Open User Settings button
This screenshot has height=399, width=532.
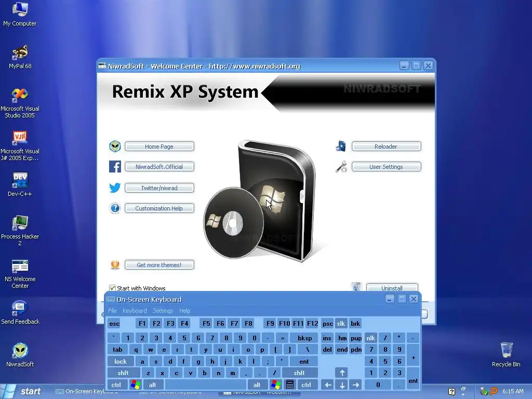[386, 167]
